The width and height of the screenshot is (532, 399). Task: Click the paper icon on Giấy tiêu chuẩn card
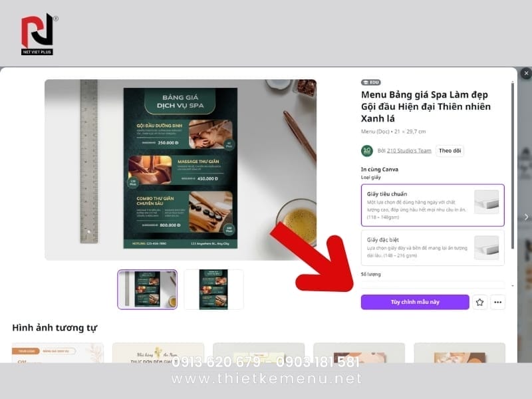(487, 203)
